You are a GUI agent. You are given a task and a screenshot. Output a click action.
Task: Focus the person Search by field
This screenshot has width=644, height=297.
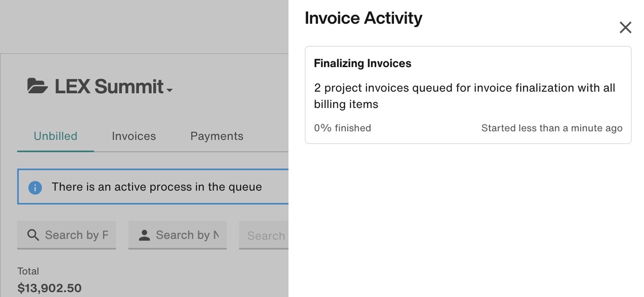click(x=178, y=235)
